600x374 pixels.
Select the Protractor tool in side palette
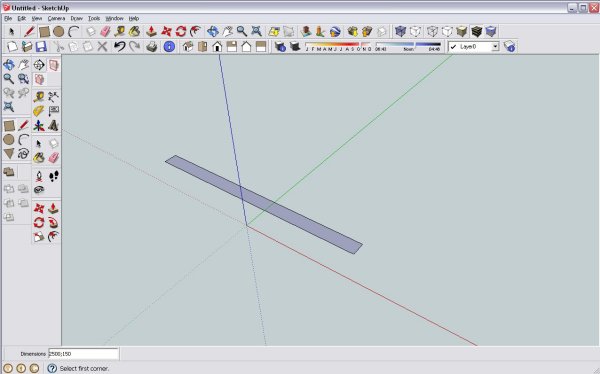tap(39, 111)
